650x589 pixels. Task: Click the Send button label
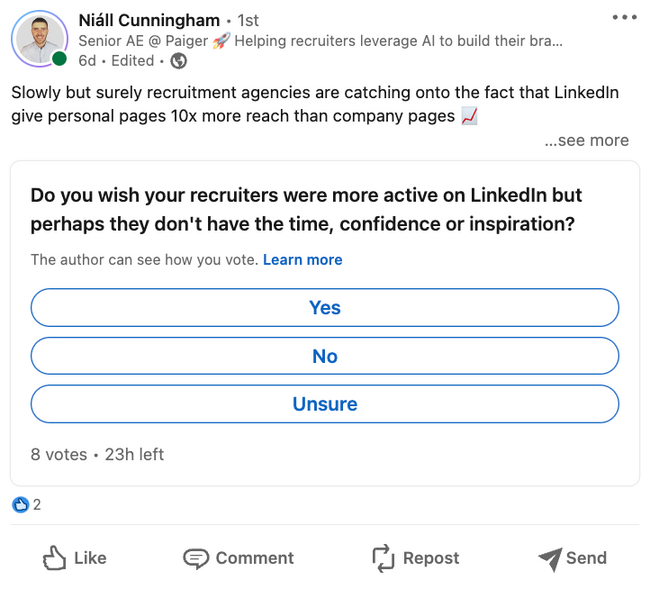[586, 558]
